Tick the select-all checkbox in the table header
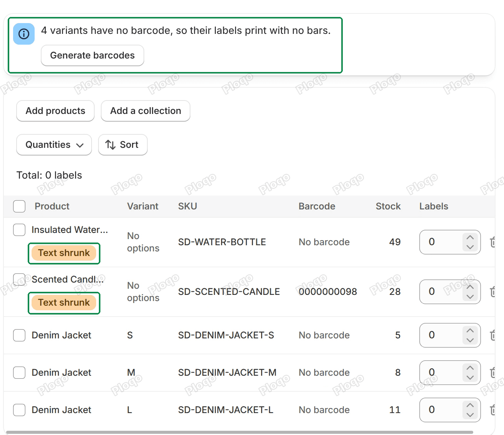Viewport: 504px width, 435px height. (19, 206)
